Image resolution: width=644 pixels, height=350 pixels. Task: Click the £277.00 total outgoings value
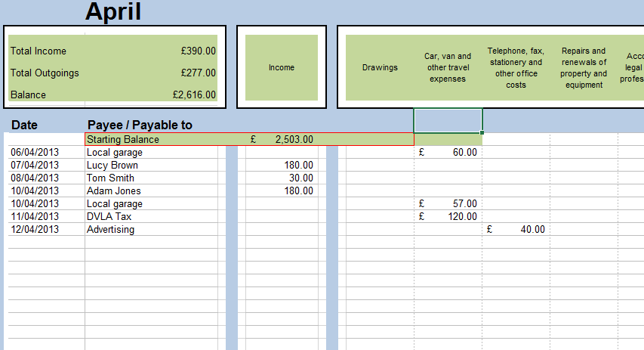coord(199,73)
